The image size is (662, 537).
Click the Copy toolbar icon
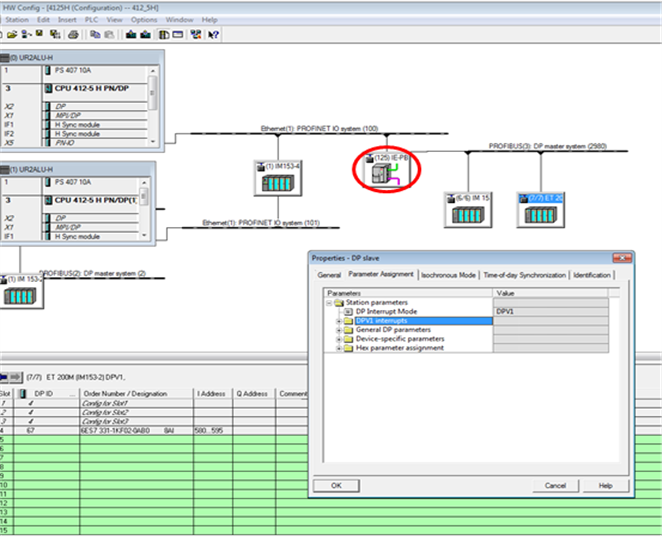pyautogui.click(x=95, y=35)
